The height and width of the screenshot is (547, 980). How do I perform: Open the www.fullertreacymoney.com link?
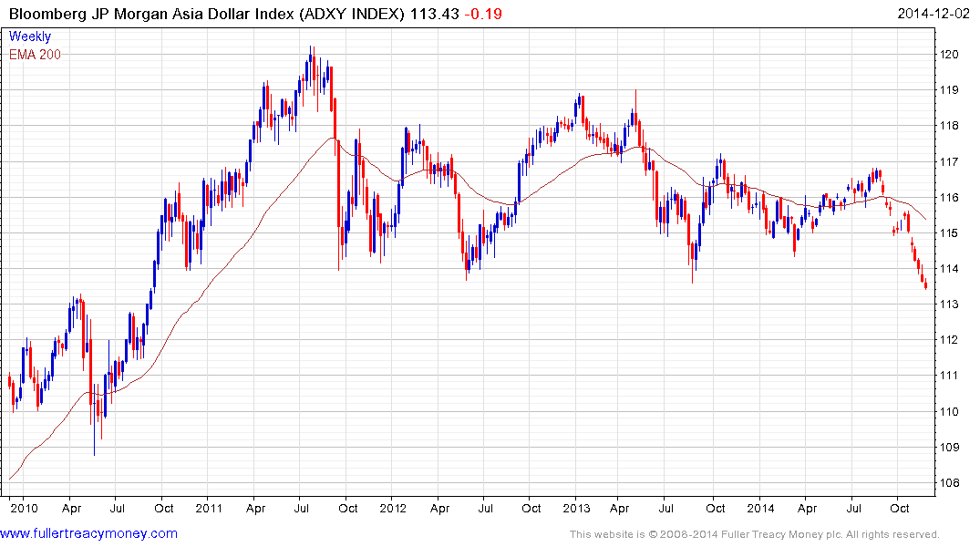88,533
